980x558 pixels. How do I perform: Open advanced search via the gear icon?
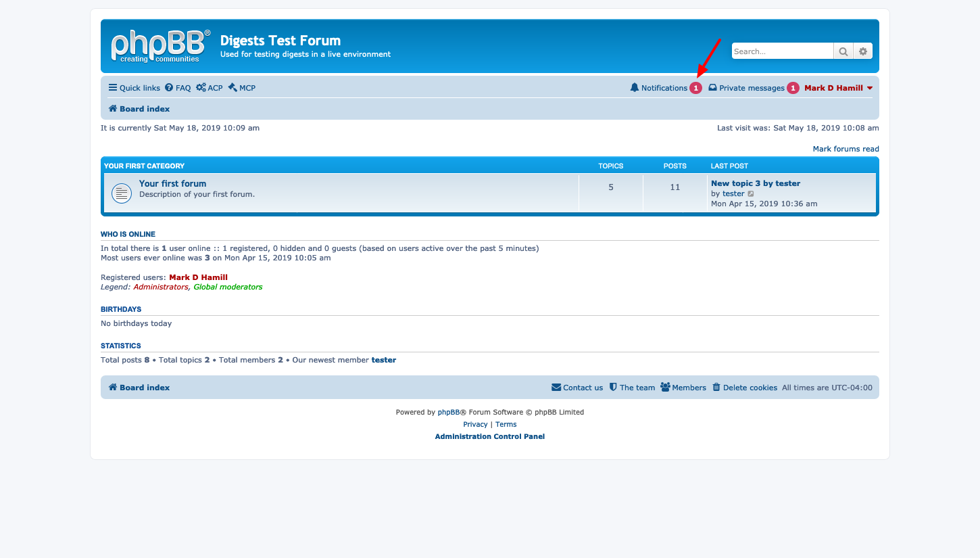[863, 51]
